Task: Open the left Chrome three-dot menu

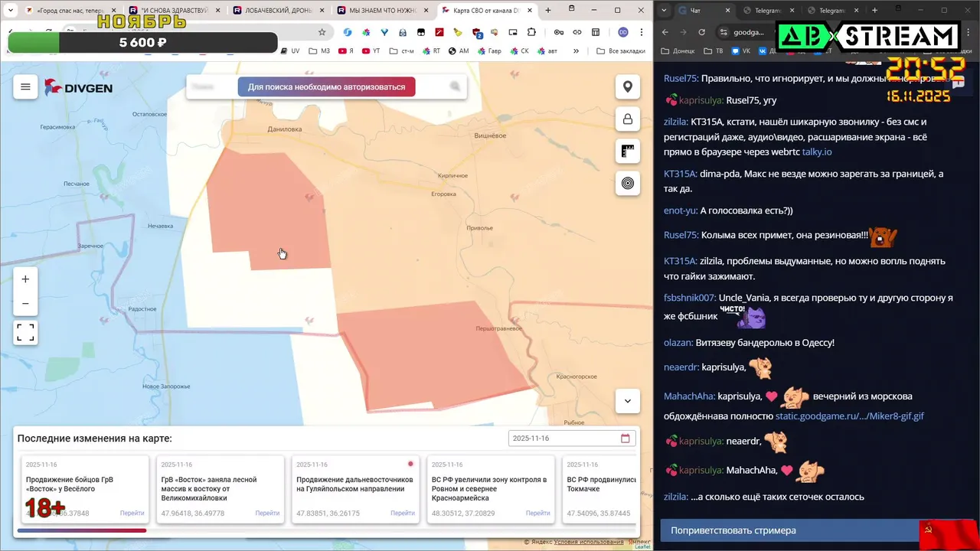Action: coord(642,32)
